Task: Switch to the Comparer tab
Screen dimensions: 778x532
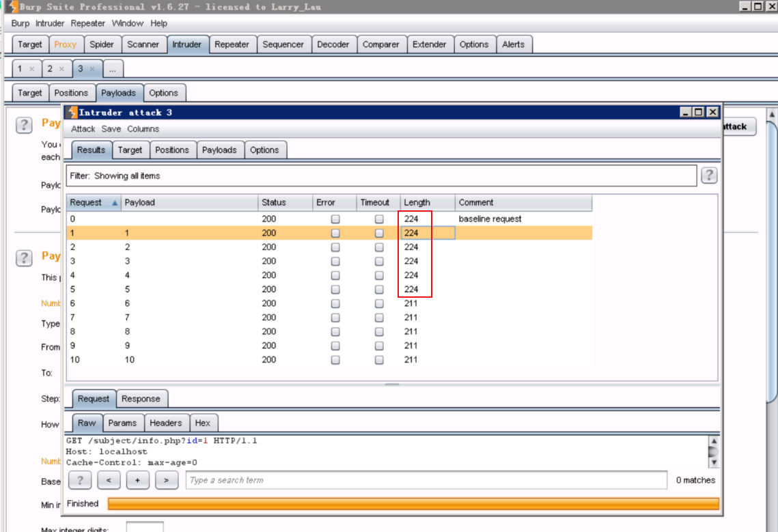Action: (x=380, y=44)
